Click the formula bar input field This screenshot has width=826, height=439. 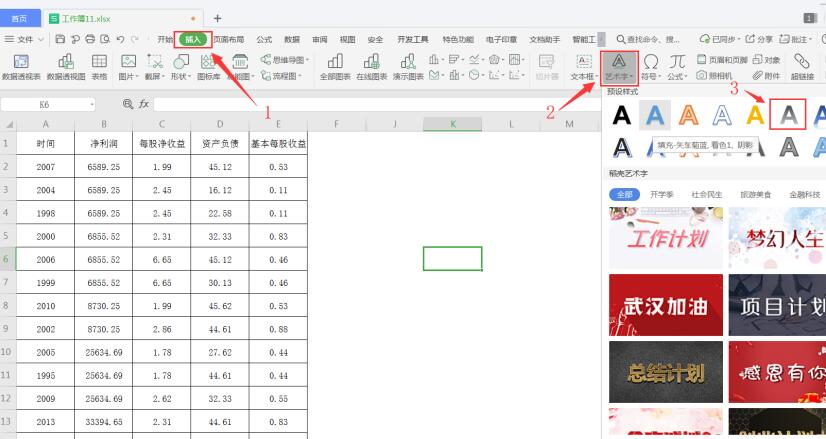[377, 104]
